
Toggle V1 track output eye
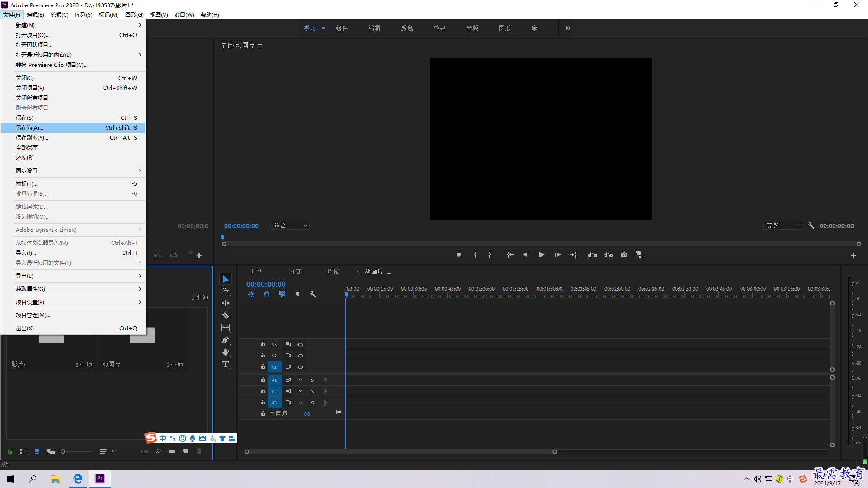300,367
